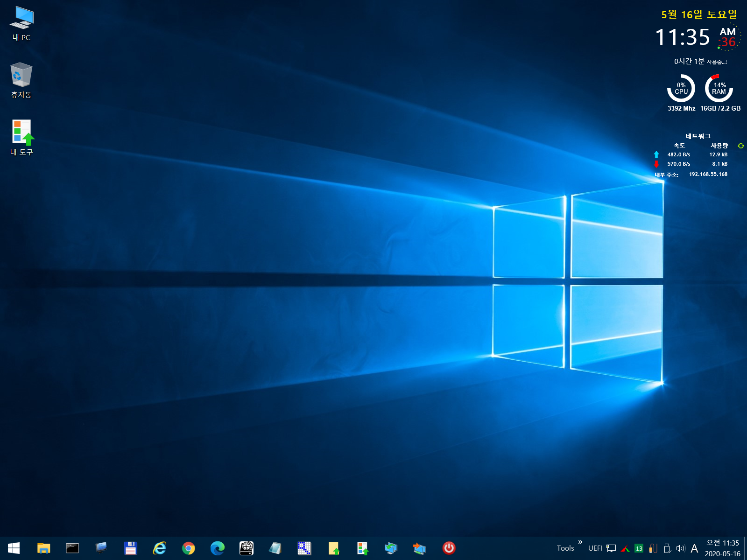Screen dimensions: 747x560
Task: Toggle the A input language indicator
Action: [695, 549]
